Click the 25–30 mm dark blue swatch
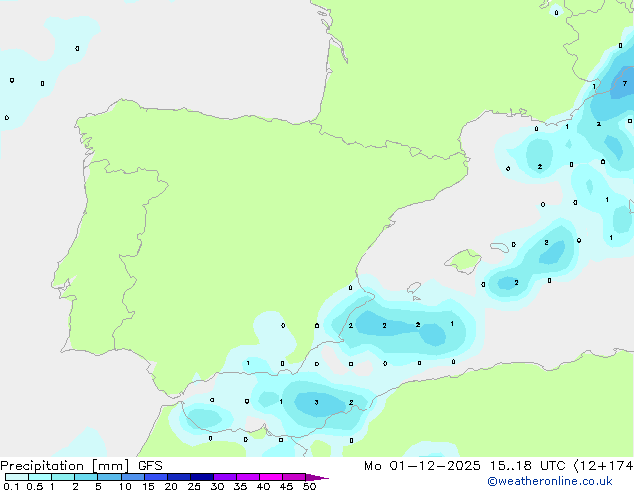This screenshot has width=634, height=490. coord(202,477)
